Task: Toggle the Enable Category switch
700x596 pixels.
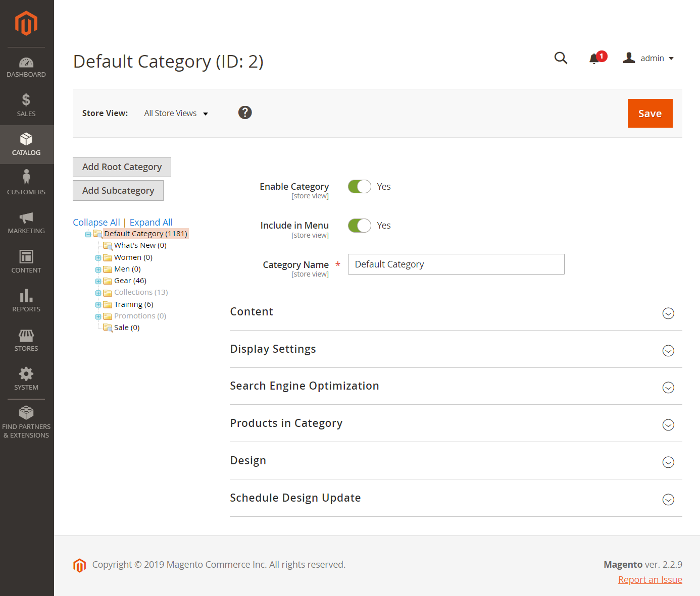Action: pyautogui.click(x=360, y=187)
